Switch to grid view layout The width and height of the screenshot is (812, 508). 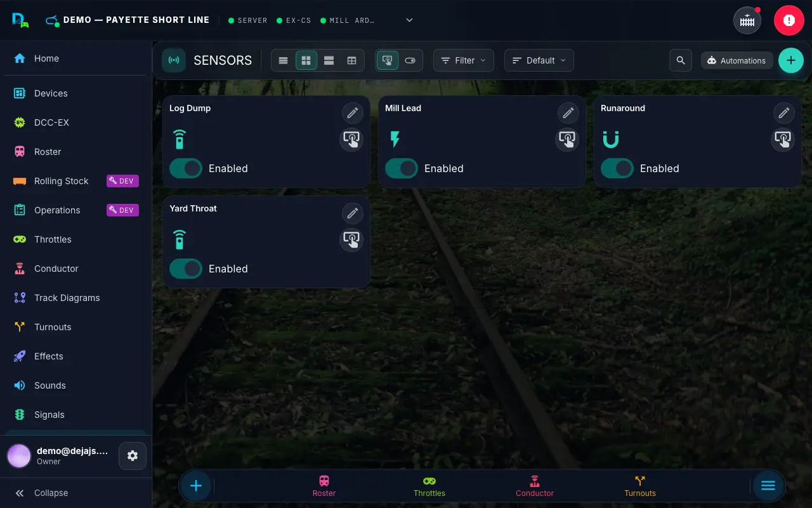pyautogui.click(x=306, y=60)
